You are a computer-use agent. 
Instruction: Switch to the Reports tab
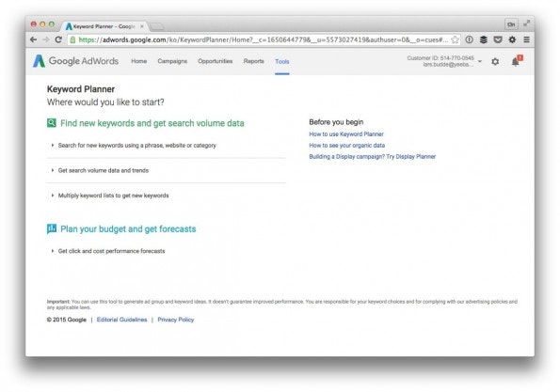click(x=253, y=61)
